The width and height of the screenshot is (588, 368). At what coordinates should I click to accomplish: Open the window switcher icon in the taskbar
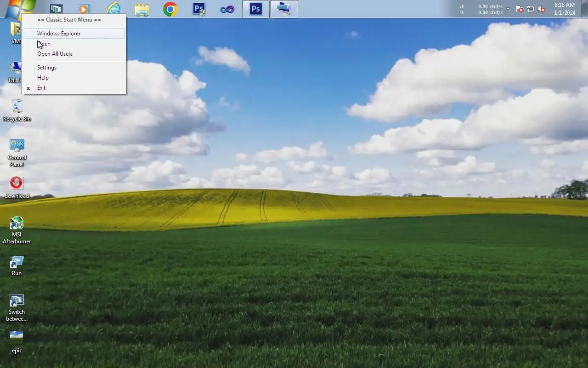56,9
